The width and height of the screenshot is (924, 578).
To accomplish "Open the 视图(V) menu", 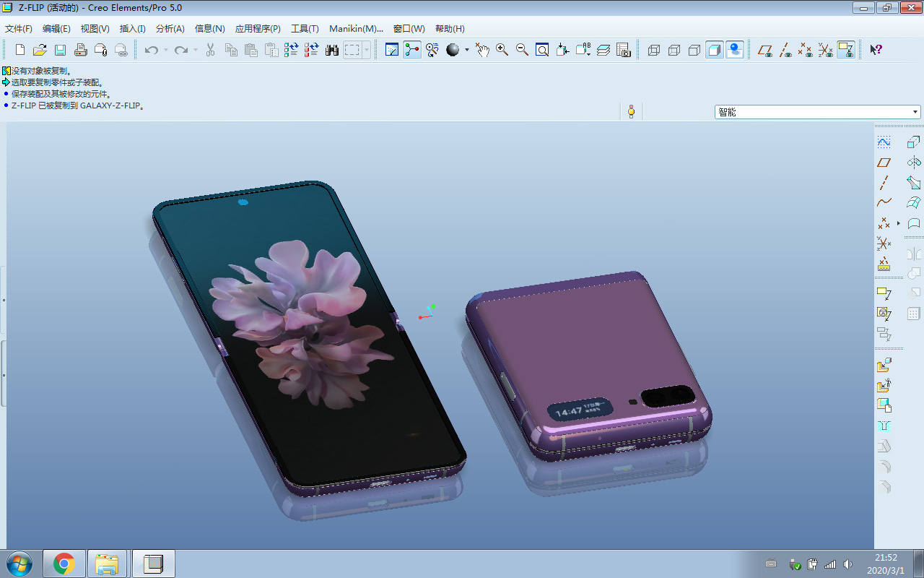I will tap(95, 29).
